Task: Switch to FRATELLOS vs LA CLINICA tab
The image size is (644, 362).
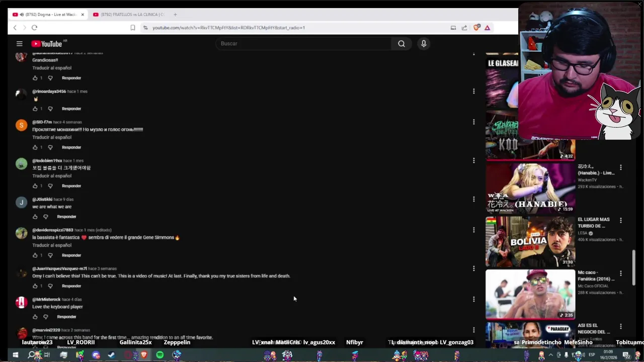Action: pos(130,15)
